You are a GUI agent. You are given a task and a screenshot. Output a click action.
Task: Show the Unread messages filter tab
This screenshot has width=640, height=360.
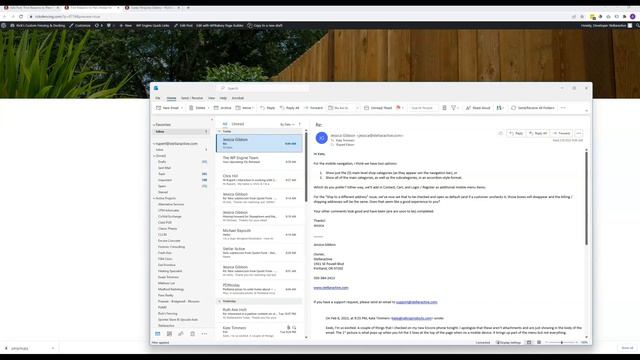coord(238,124)
